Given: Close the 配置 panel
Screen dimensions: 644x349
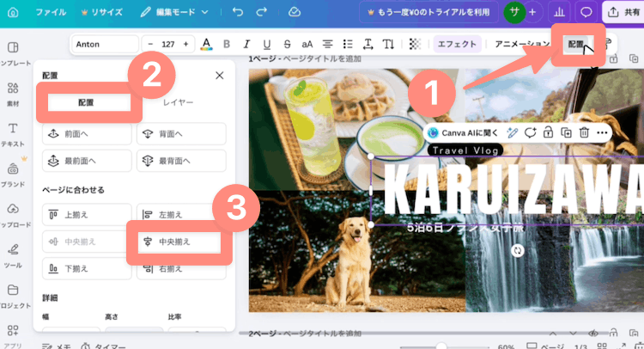Looking at the screenshot, I should point(219,76).
